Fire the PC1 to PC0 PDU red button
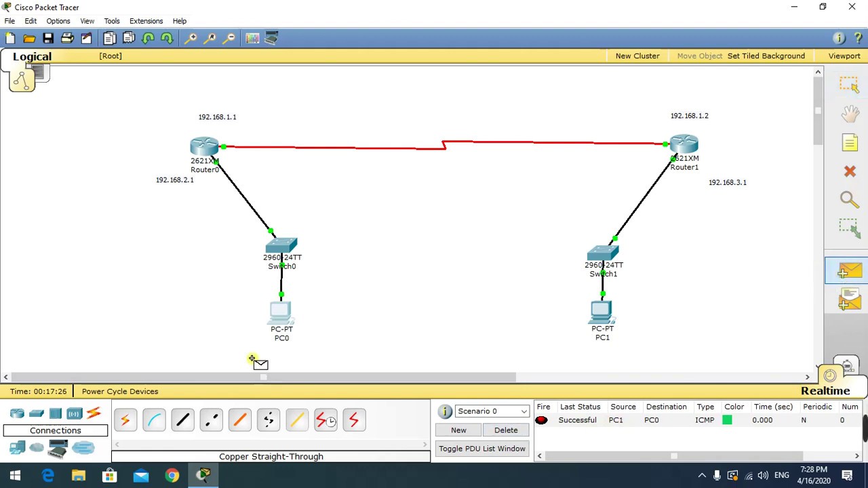The width and height of the screenshot is (868, 488). point(541,420)
